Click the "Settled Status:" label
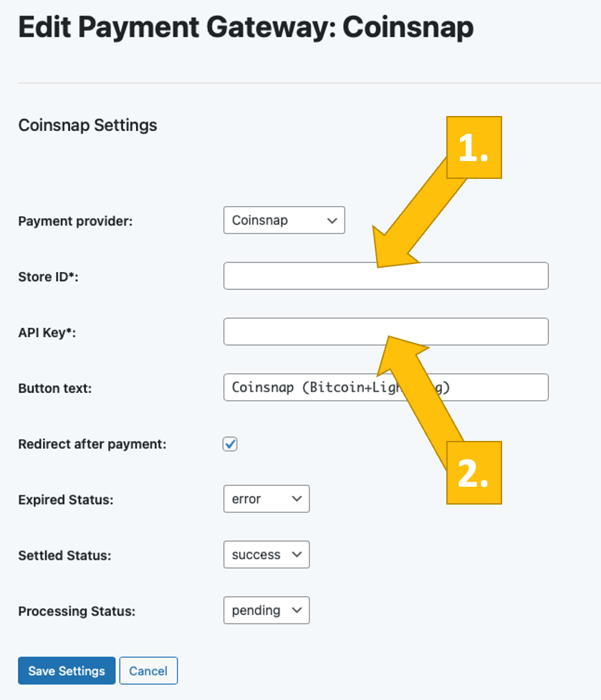Screen dimensions: 601x700 pos(64,555)
